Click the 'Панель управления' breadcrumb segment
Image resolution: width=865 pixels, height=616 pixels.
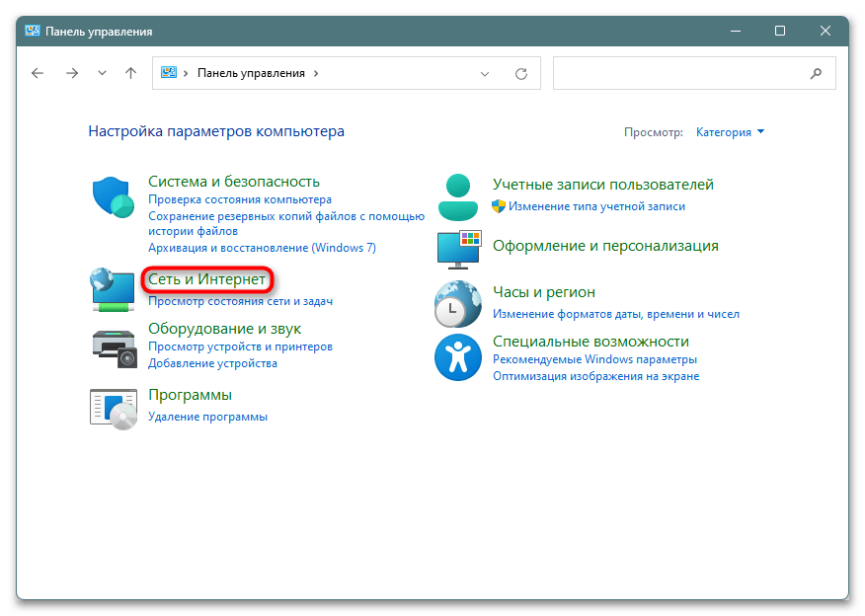[x=251, y=73]
